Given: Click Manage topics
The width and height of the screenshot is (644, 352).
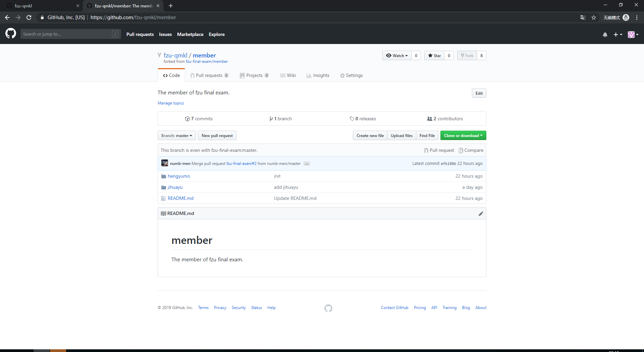Looking at the screenshot, I should coord(171,103).
